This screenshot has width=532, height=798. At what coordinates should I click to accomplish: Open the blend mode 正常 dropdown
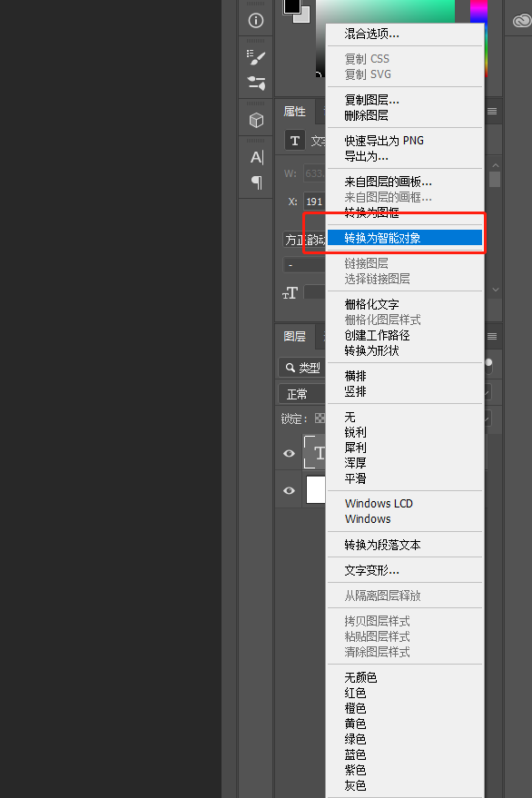pos(303,394)
